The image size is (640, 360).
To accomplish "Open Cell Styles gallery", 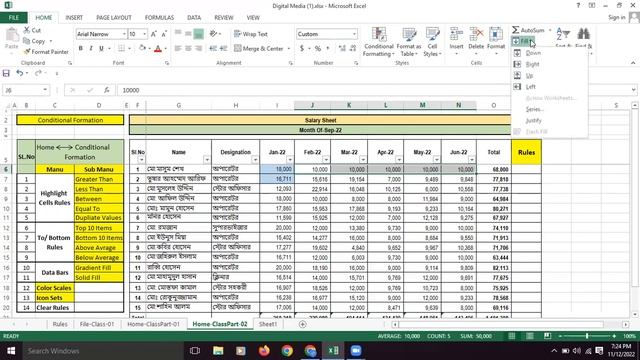I will (x=432, y=42).
